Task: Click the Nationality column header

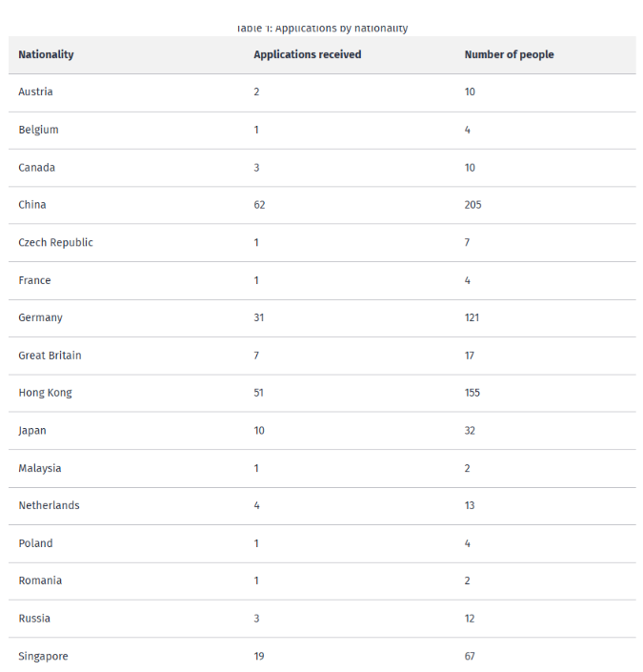Action: [46, 54]
